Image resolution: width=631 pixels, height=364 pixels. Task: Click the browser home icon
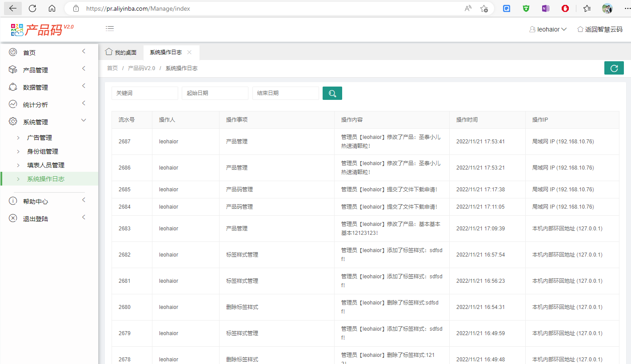[52, 8]
